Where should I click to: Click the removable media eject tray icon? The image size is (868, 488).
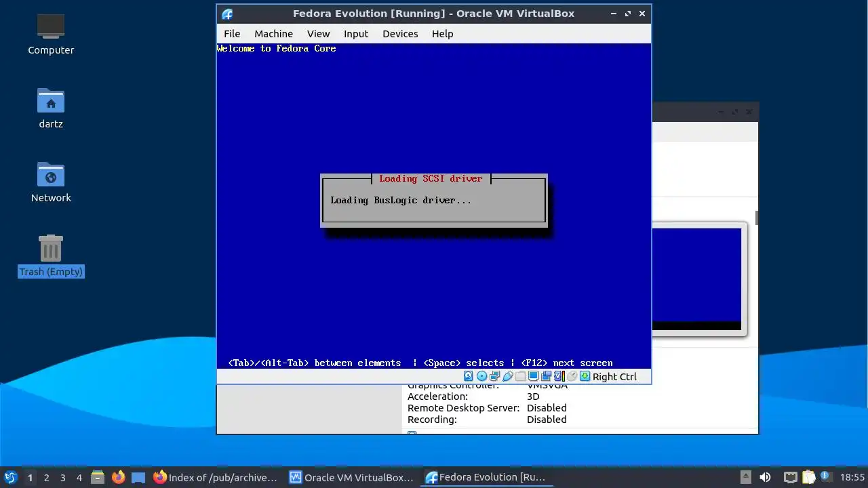(745, 477)
